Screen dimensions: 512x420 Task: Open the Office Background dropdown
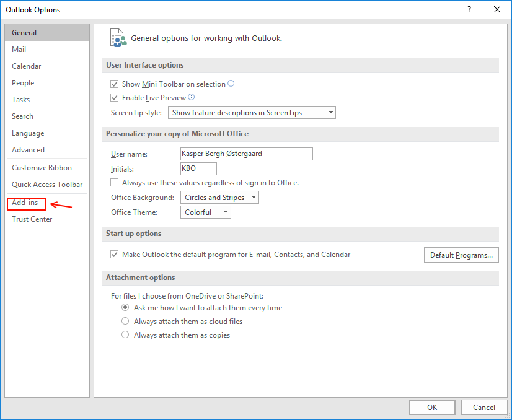[220, 198]
